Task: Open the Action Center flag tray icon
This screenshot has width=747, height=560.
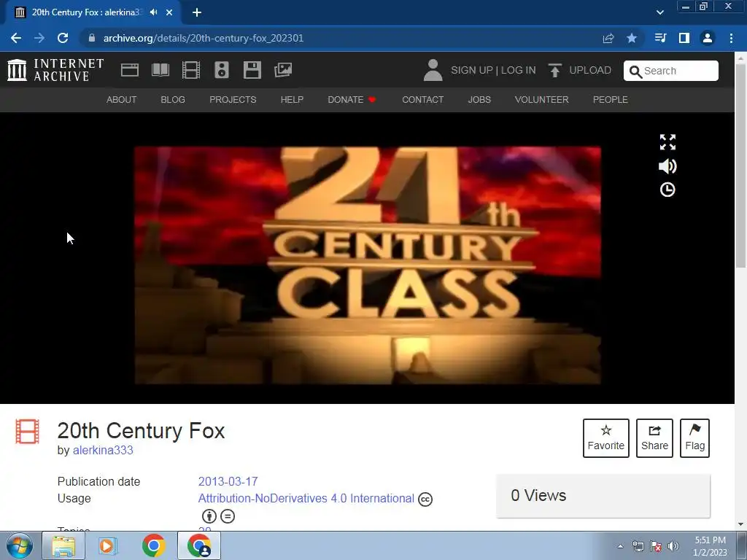Action: tap(656, 546)
